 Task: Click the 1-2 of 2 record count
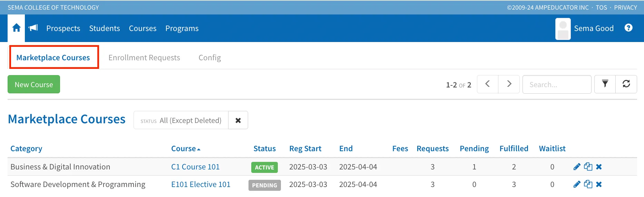(x=458, y=85)
